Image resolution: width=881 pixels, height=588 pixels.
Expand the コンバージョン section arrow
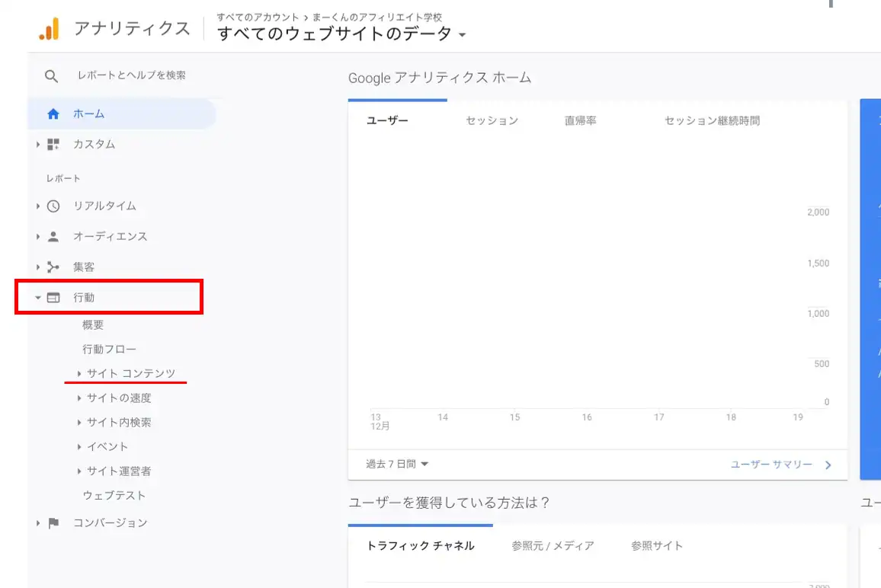tap(37, 522)
